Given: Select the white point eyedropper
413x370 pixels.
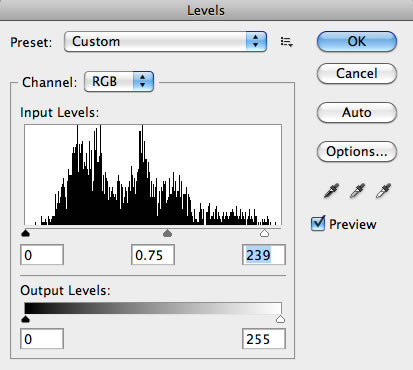Looking at the screenshot, I should [383, 191].
